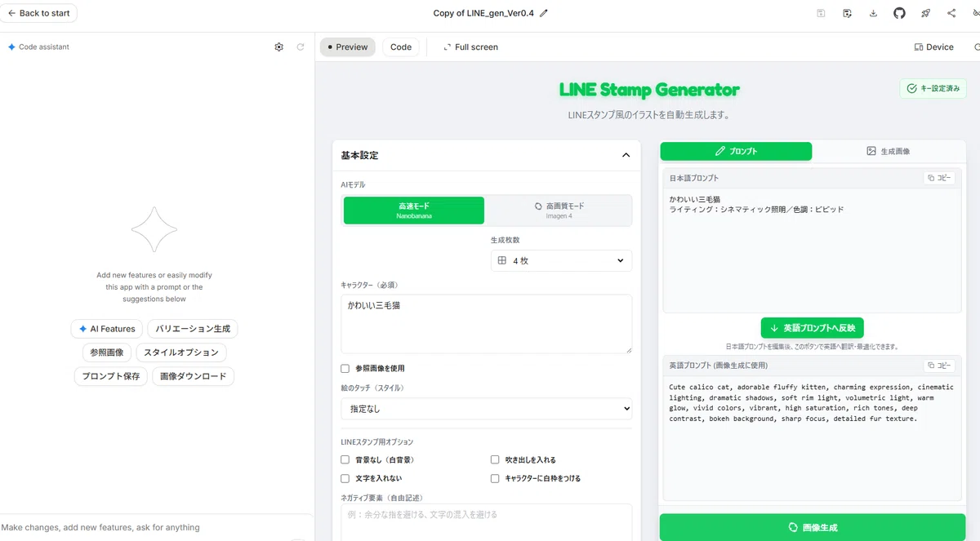Check 吹き出しを入れる option
The height and width of the screenshot is (541, 980).
coord(495,460)
